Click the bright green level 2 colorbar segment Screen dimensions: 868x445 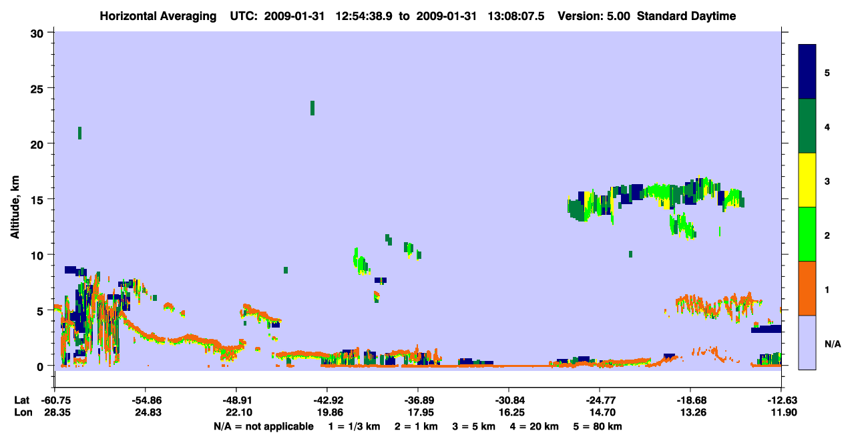pyautogui.click(x=807, y=234)
